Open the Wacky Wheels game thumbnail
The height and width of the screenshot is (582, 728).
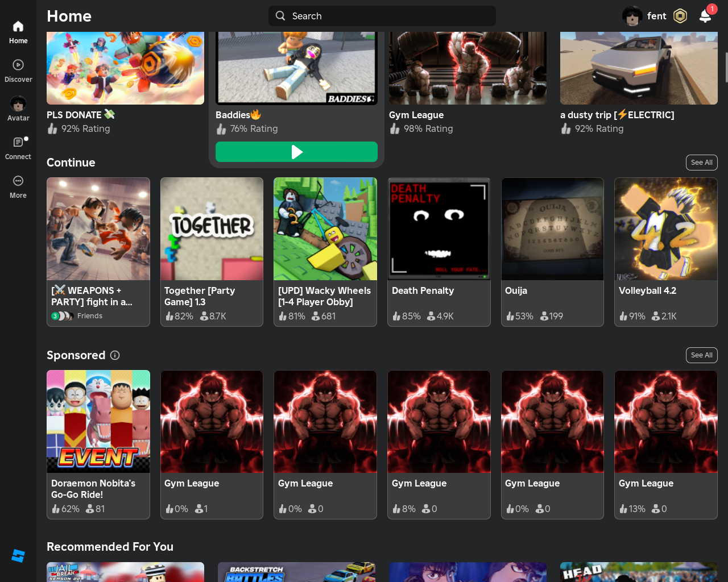[325, 229]
